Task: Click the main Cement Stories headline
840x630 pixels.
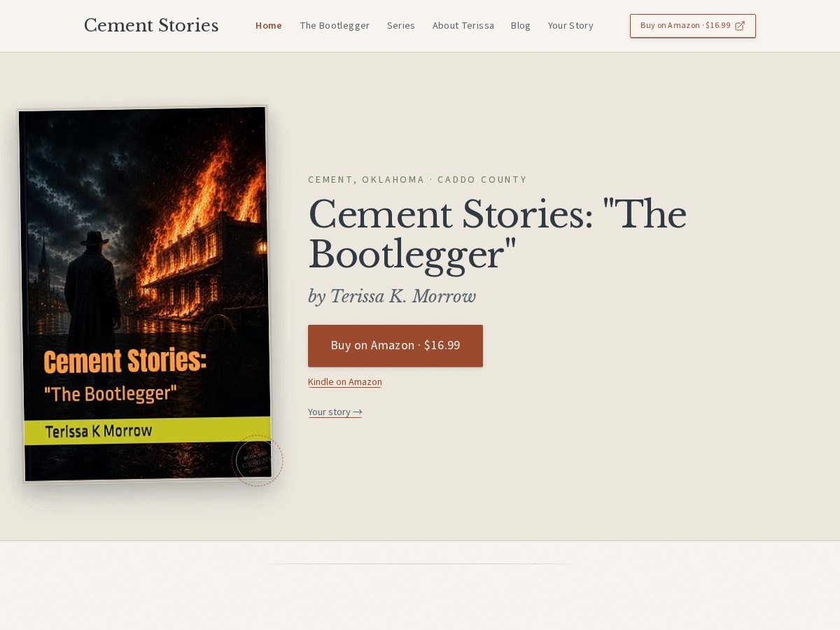Action: (497, 234)
